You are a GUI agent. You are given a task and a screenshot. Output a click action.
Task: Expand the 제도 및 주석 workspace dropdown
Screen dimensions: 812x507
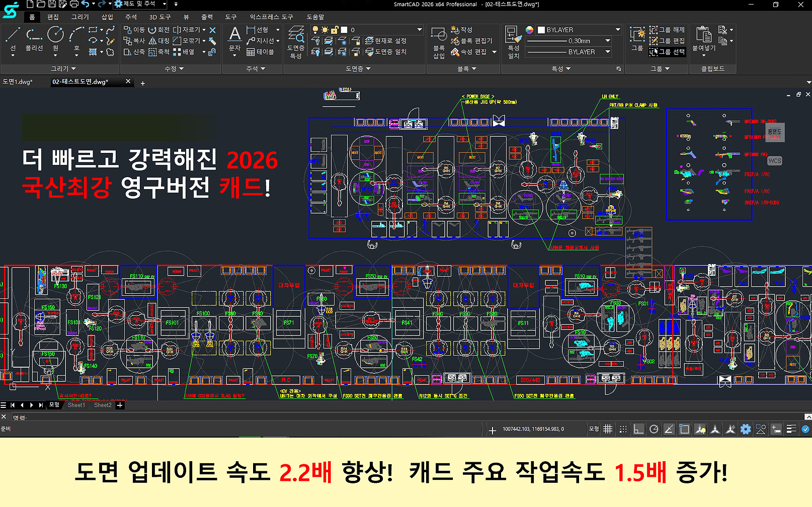164,4
